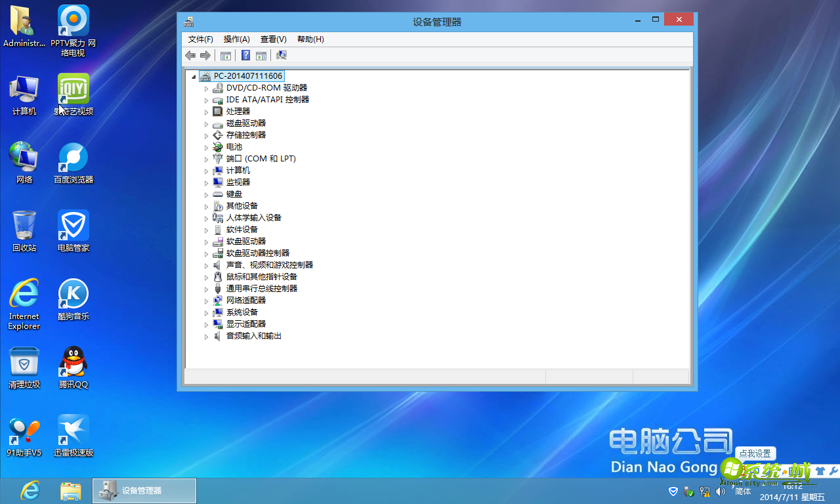Screen dimensions: 840x504
Task: Open the 操作(A) menu
Action: pyautogui.click(x=236, y=39)
